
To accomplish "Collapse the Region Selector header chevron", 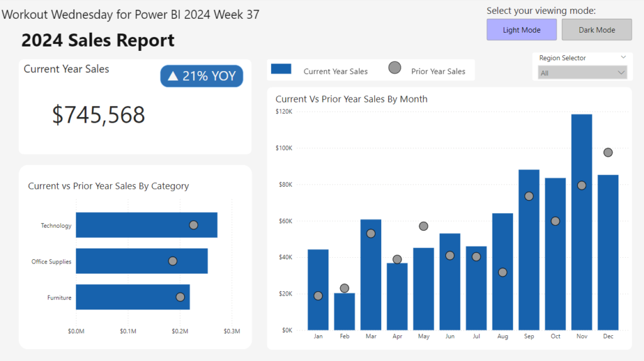I will [623, 57].
